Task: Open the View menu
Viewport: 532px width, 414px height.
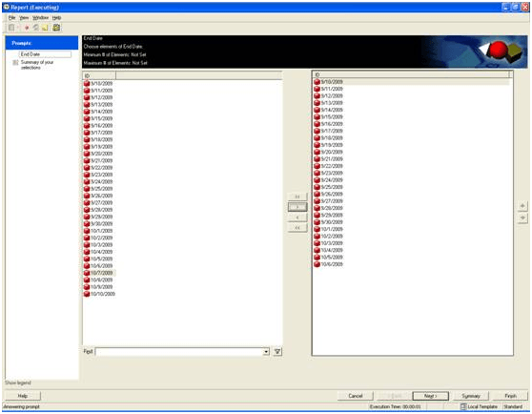Action: point(24,17)
